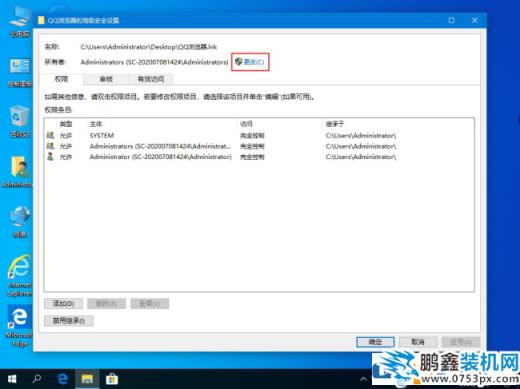Close the advanced security settings window
The image size is (520, 389).
pos(475,20)
